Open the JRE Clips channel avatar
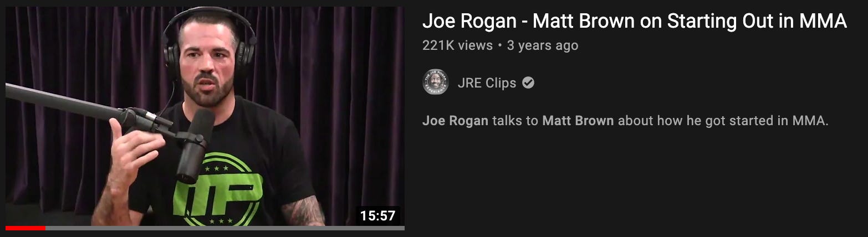Viewport: 868px width, 237px height. pyautogui.click(x=435, y=82)
